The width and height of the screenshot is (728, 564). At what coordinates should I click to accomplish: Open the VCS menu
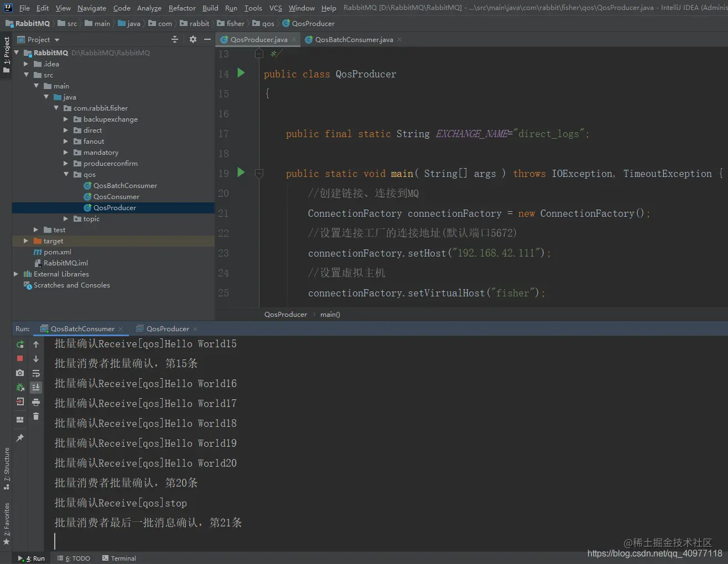tap(275, 8)
